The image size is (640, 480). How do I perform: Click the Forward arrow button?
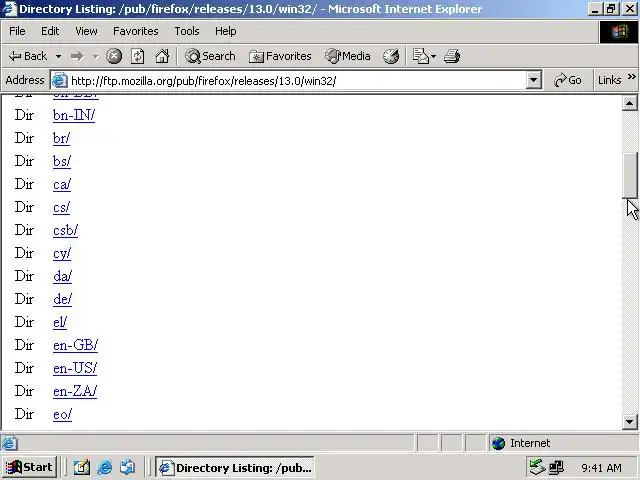coord(77,56)
